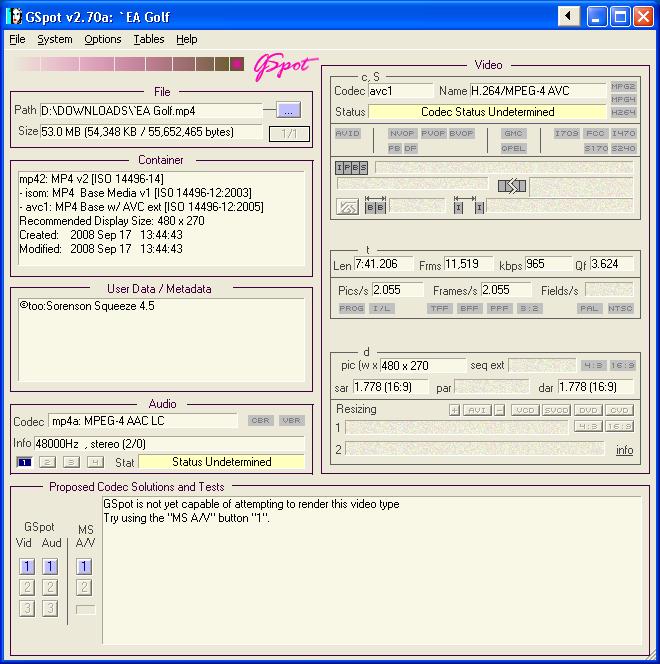Viewport: 660px width, 664px height.
Task: Select audio stream 1 button
Action: [x=25, y=462]
